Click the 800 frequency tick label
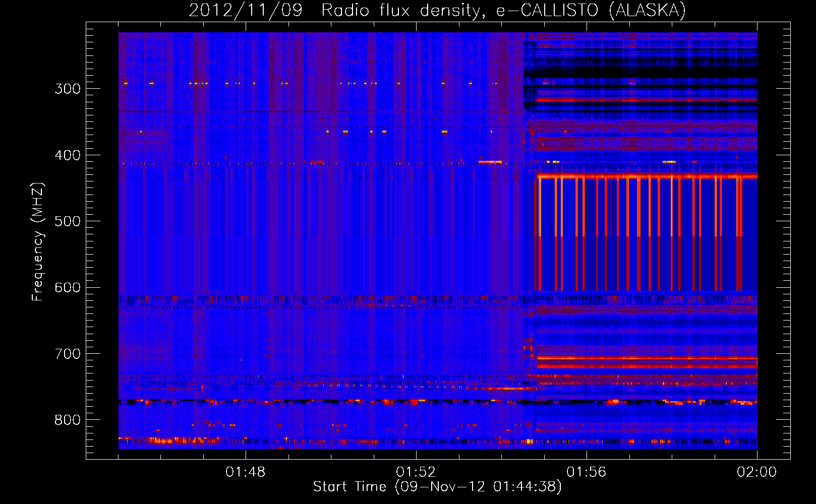This screenshot has height=504, width=816. (x=68, y=420)
